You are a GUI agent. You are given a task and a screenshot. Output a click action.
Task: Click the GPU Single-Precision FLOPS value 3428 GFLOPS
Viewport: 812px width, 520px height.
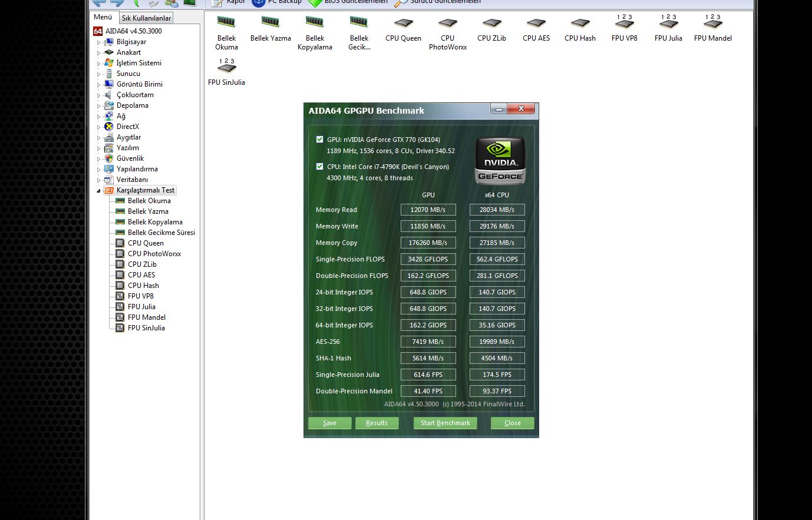point(428,259)
